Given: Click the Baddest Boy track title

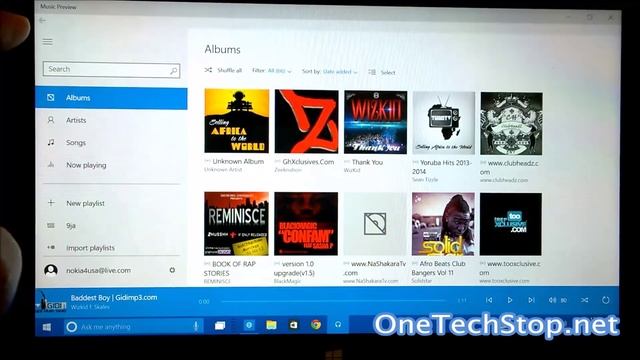Looking at the screenshot, I should tap(113, 298).
